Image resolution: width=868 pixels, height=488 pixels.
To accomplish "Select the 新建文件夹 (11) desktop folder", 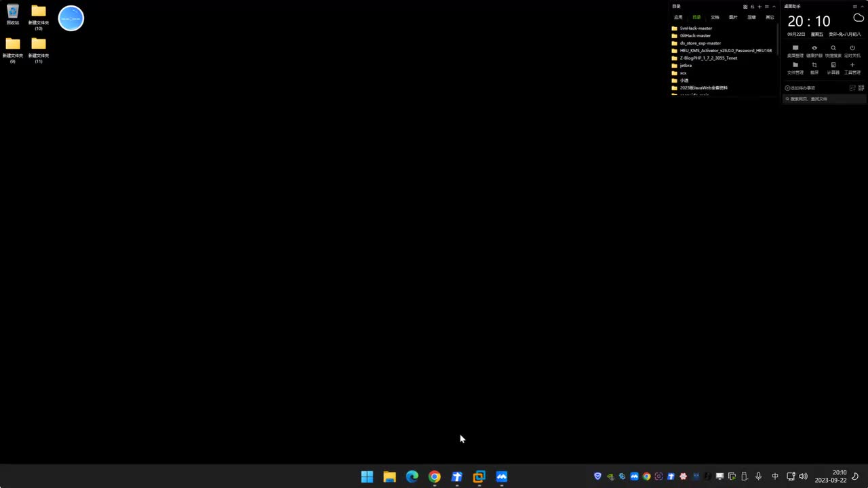I will [x=39, y=50].
